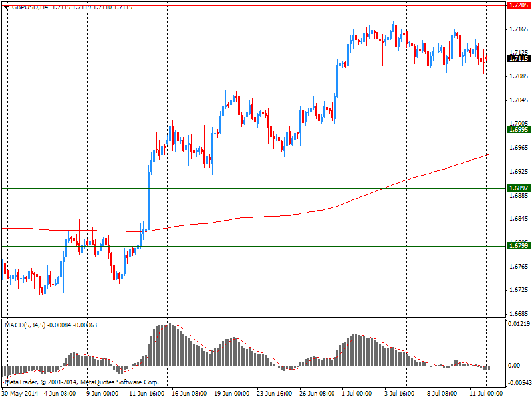Click the 1.7045 price scale value

coord(519,100)
